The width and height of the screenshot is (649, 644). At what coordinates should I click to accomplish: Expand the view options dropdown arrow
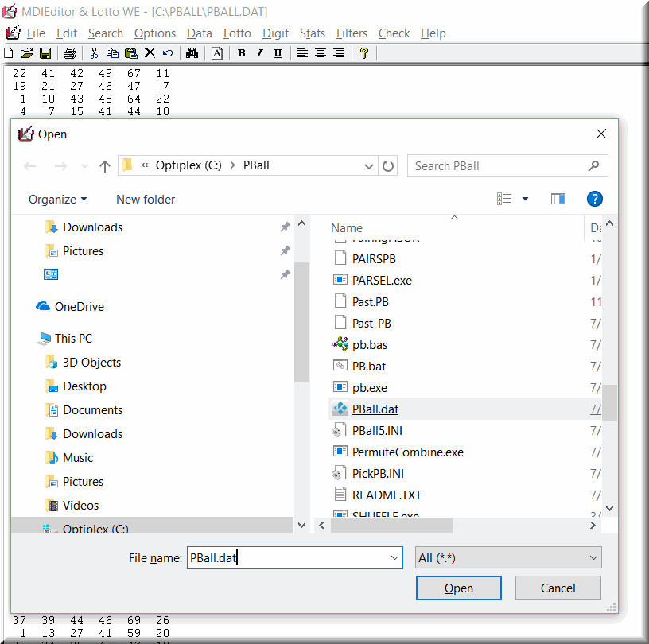coord(525,199)
